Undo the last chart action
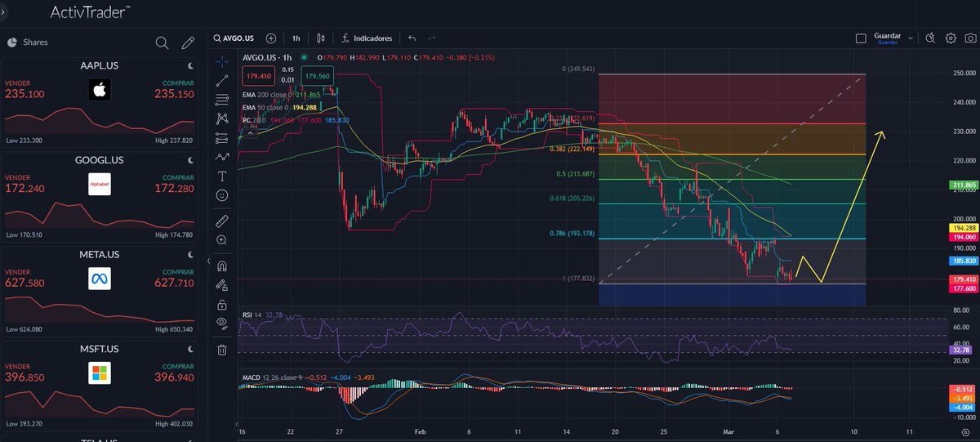This screenshot has width=980, height=442. [x=412, y=38]
